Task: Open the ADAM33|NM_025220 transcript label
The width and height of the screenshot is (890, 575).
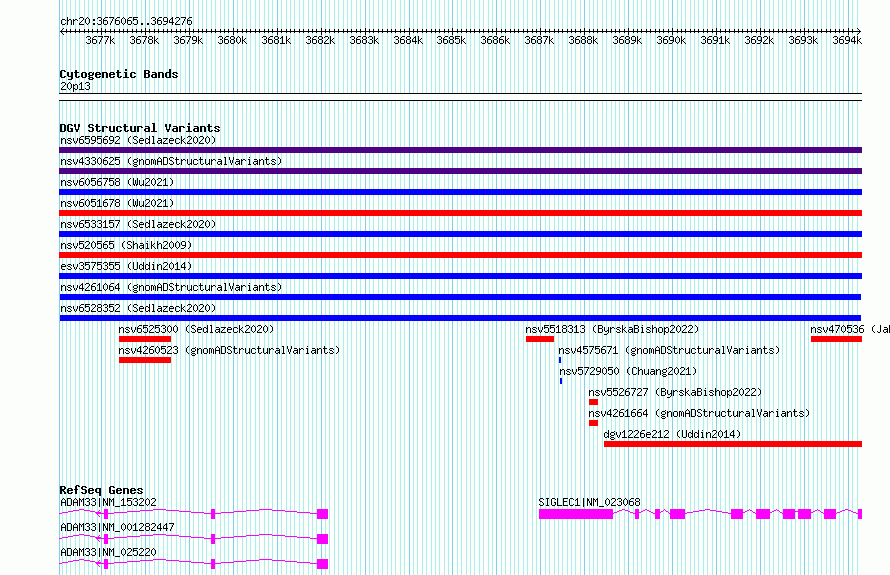Action: pos(108,552)
